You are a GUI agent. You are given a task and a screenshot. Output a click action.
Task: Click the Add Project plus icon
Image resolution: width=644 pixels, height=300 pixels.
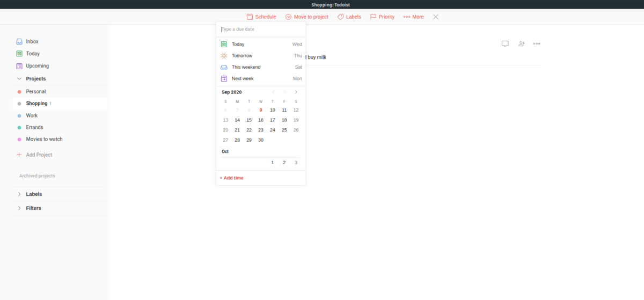[x=19, y=155]
